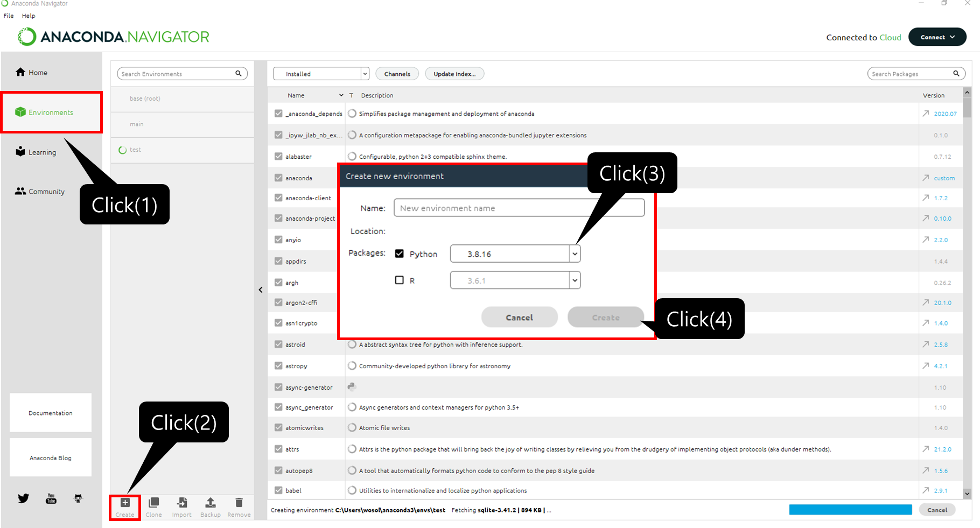The image size is (980, 528).
Task: Click the upgrade arrow for anyio
Action: (x=926, y=240)
